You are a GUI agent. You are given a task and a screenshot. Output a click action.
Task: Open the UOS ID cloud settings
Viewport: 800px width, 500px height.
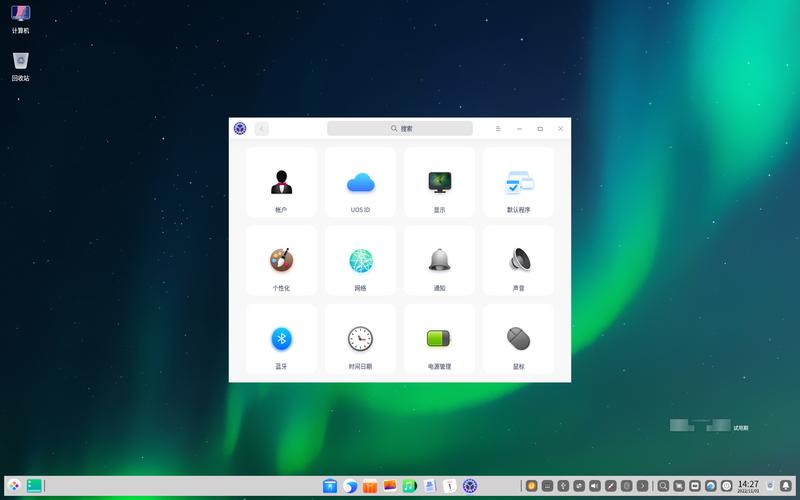click(x=360, y=182)
